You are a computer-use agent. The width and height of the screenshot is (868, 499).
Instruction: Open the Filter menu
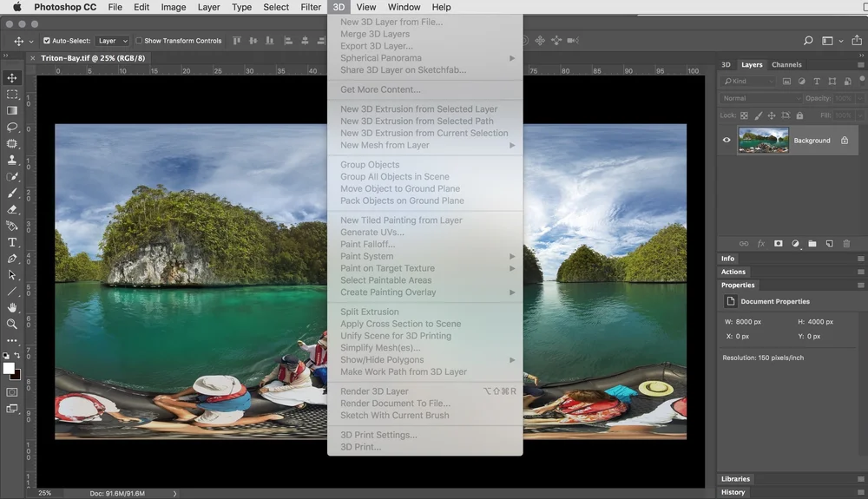tap(311, 7)
